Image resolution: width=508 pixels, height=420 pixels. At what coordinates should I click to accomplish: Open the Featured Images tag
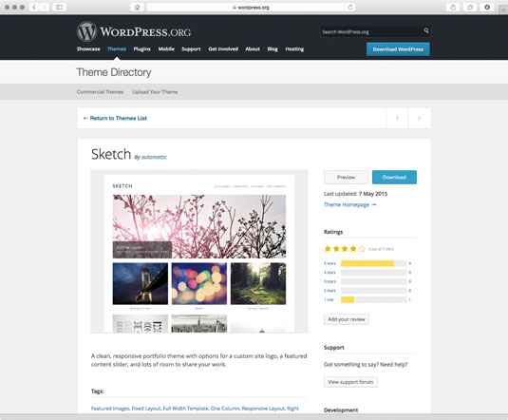click(110, 409)
